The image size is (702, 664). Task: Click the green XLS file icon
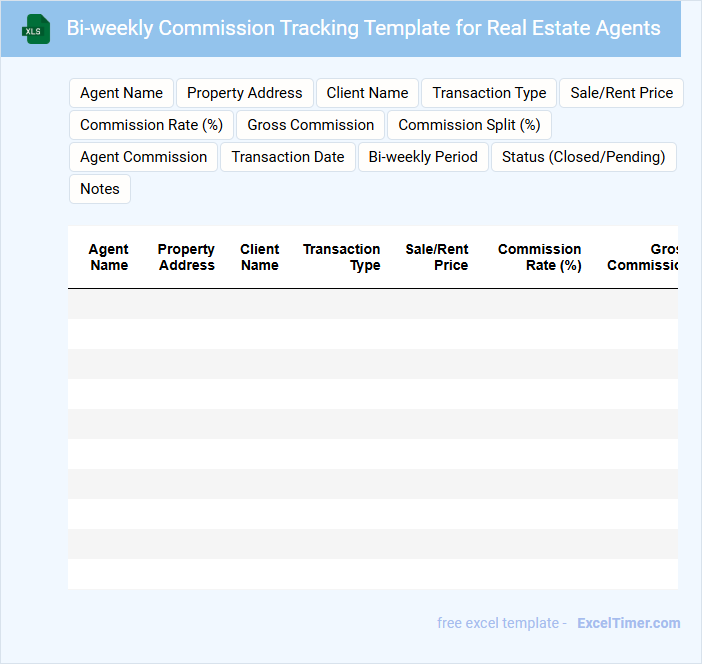coord(36,29)
